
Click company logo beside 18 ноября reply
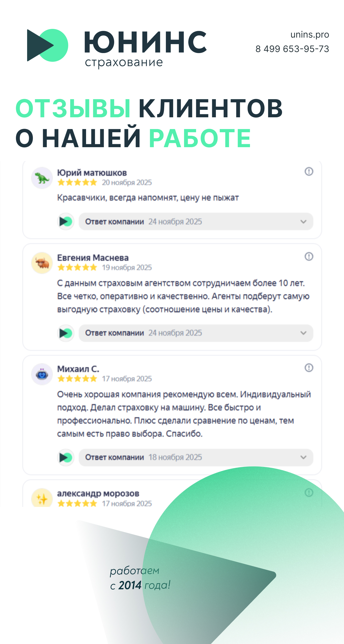click(x=66, y=457)
